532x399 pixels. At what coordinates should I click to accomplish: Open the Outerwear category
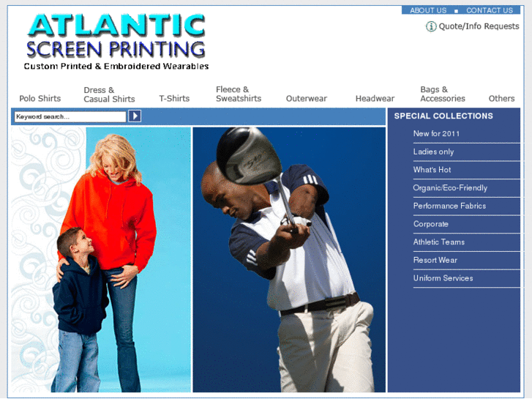307,99
